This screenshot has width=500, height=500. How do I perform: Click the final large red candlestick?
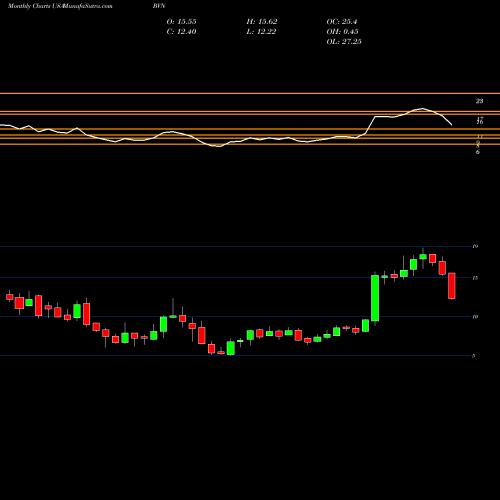[x=452, y=286]
